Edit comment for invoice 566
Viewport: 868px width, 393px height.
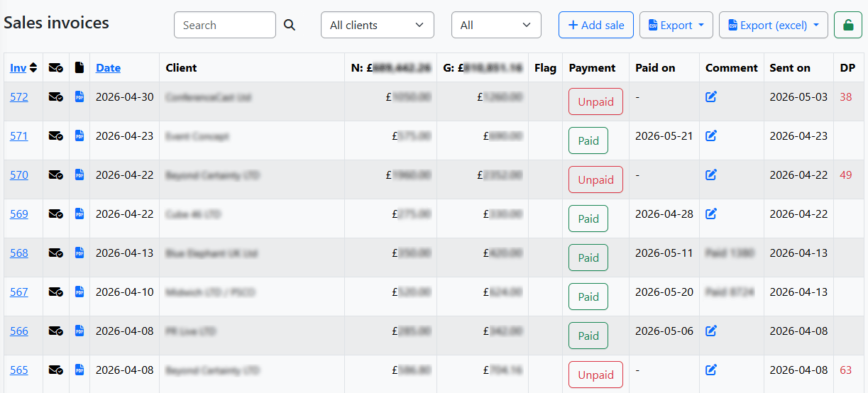tap(711, 331)
